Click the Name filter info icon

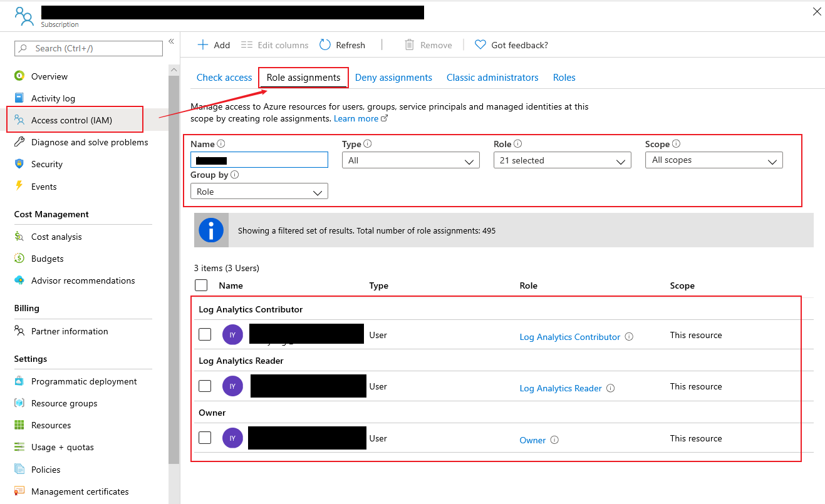point(221,143)
